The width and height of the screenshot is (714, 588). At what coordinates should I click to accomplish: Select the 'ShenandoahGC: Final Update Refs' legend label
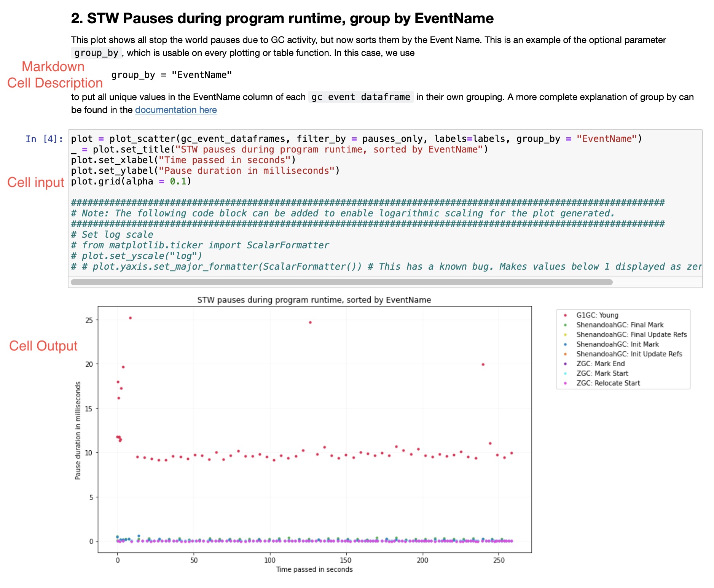[x=631, y=335]
